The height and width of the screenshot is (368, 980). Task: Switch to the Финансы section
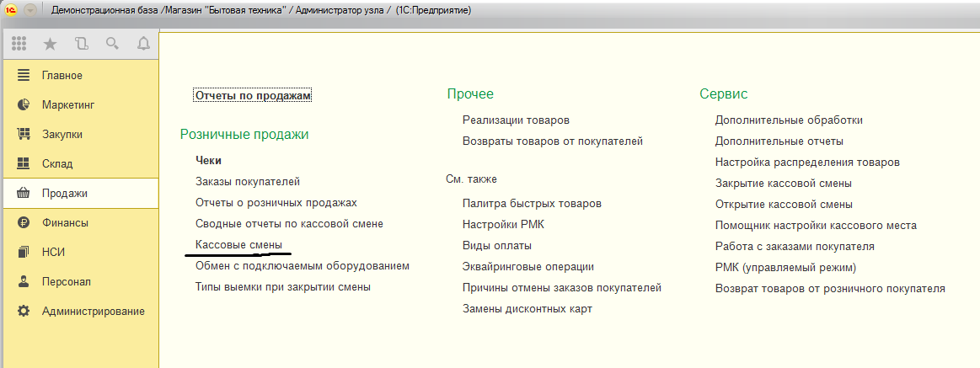point(65,223)
